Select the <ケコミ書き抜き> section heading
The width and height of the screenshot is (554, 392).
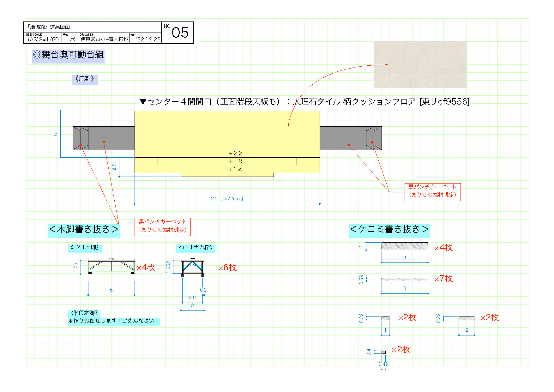click(x=389, y=229)
